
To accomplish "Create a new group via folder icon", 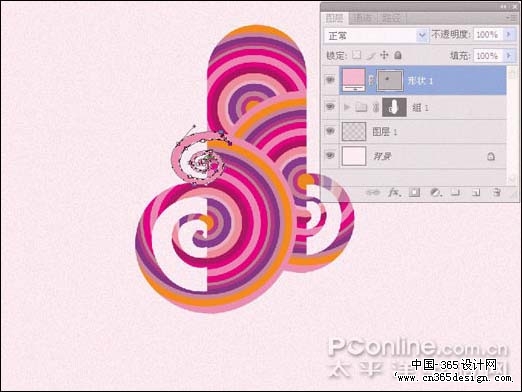I will tap(456, 192).
